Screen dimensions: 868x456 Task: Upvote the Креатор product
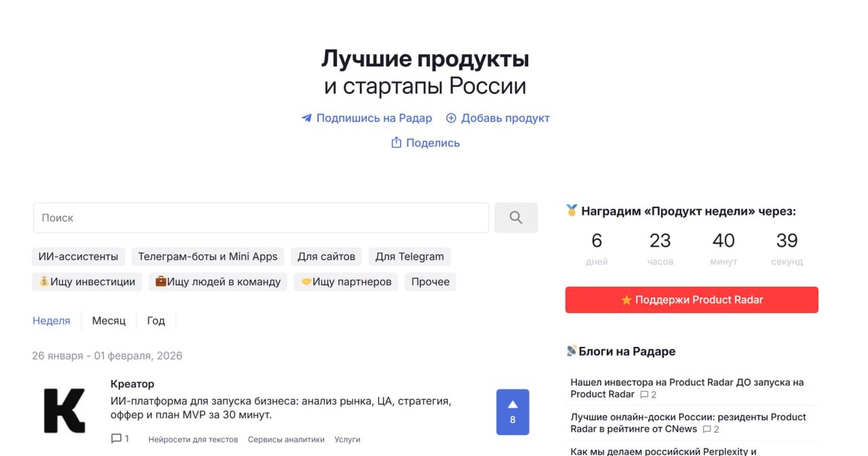click(x=513, y=412)
